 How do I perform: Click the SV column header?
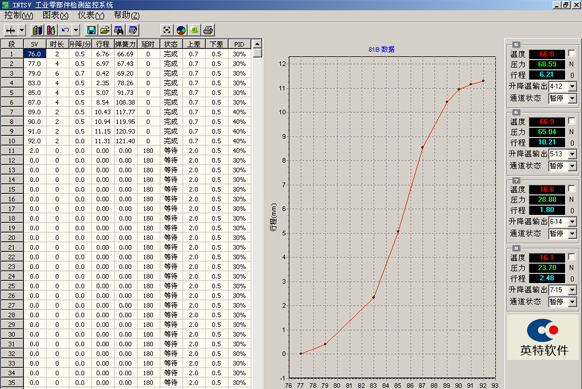[35, 44]
